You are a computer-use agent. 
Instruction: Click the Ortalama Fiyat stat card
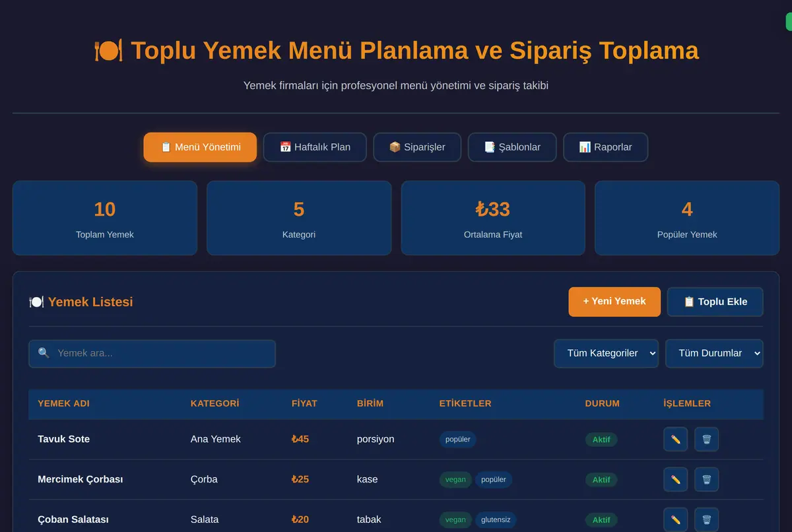[x=493, y=218]
